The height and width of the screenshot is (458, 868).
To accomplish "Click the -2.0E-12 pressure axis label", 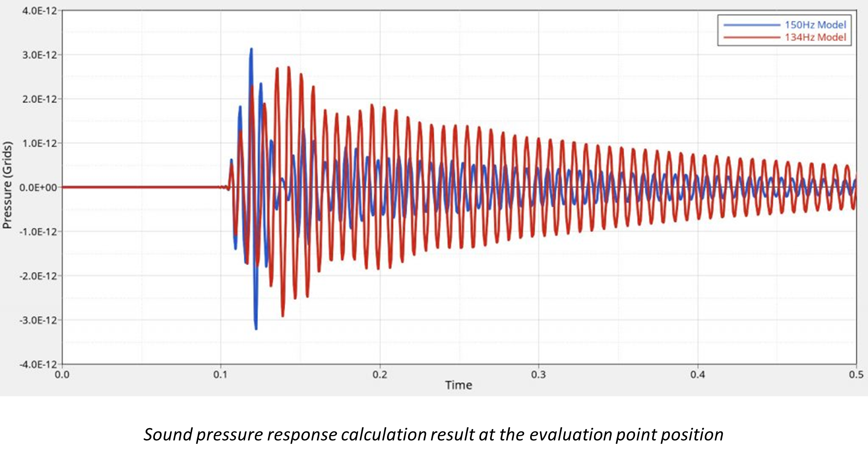I will point(38,276).
